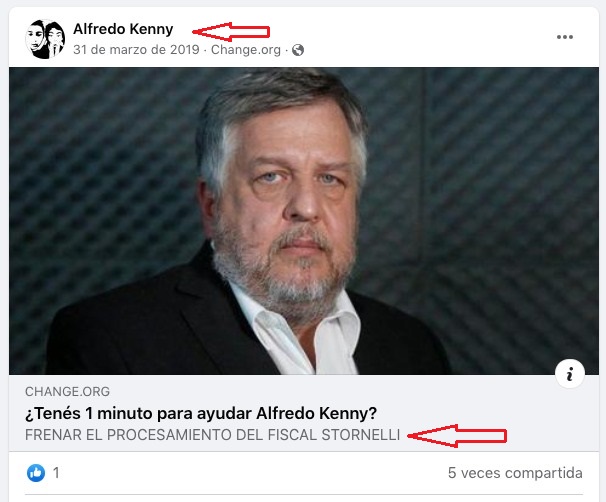Click the red arrow pointing at the author name

[x=231, y=32]
